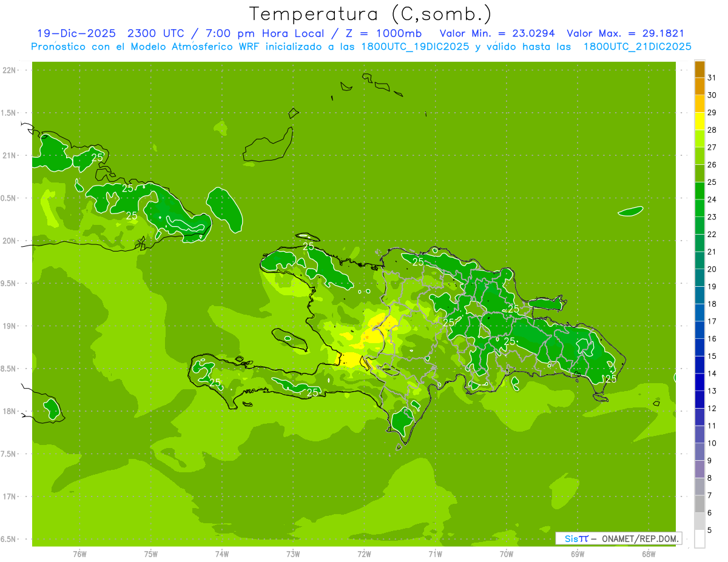
Task: Click the dark blue segment between 12 and 13
Action: pos(699,400)
